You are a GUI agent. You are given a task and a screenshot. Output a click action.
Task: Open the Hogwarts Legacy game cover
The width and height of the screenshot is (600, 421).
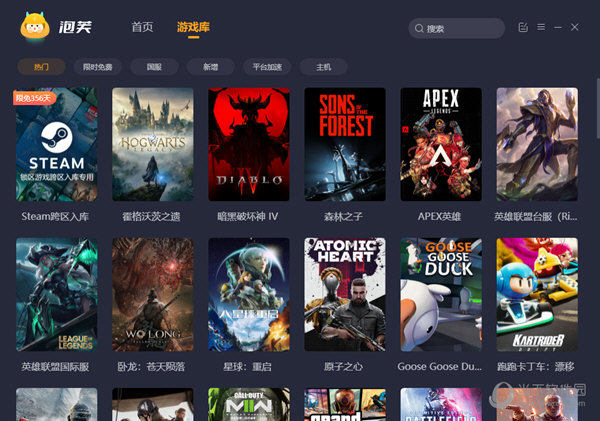point(153,144)
